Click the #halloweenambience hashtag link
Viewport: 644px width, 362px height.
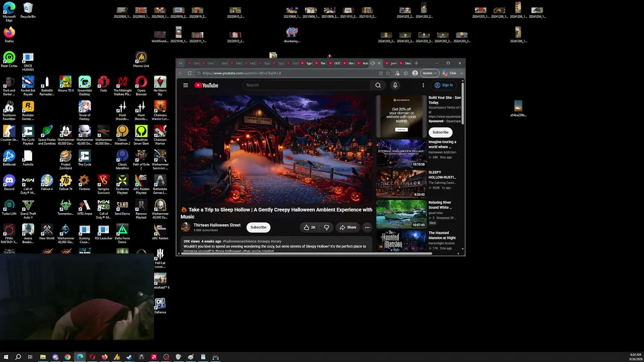point(239,241)
